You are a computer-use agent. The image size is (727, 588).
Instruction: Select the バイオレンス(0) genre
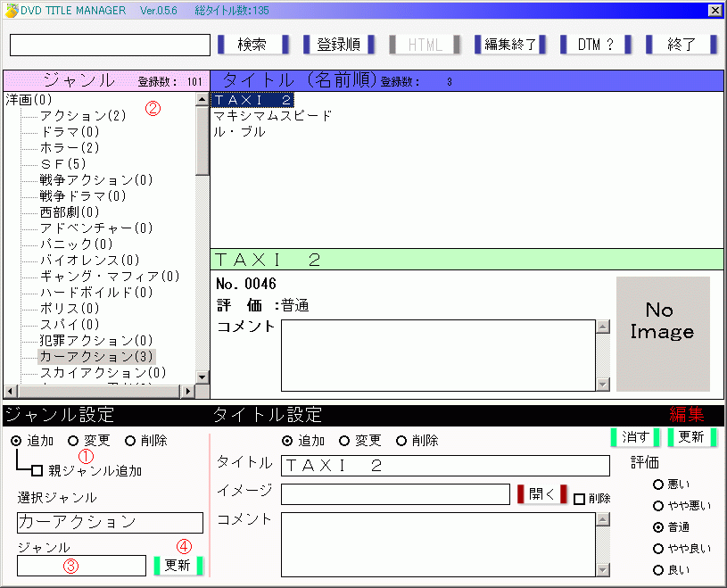(89, 261)
